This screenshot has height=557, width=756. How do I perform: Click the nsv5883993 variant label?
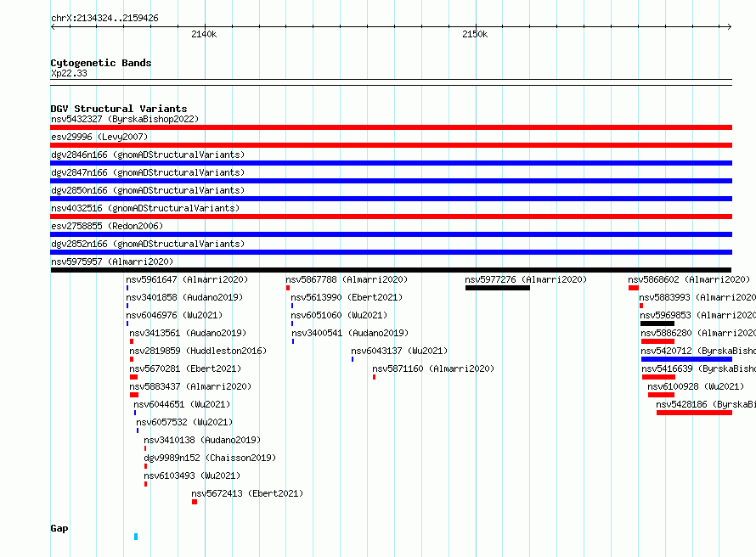697,297
